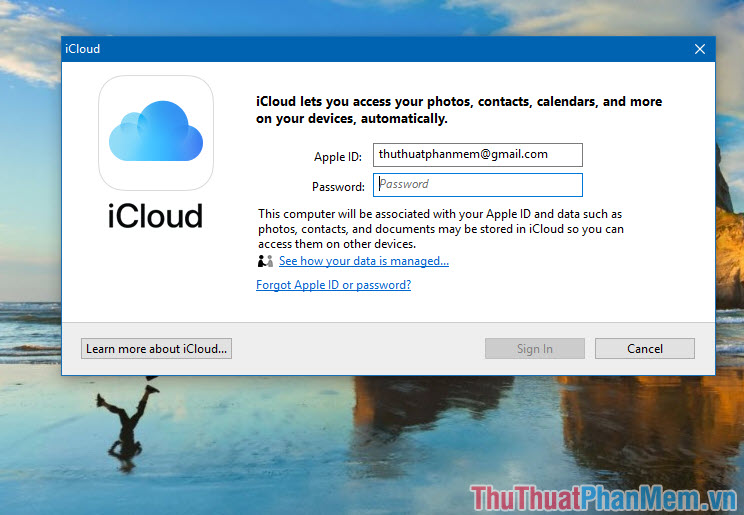The height and width of the screenshot is (515, 744).
Task: Click the Sign In button
Action: click(535, 348)
